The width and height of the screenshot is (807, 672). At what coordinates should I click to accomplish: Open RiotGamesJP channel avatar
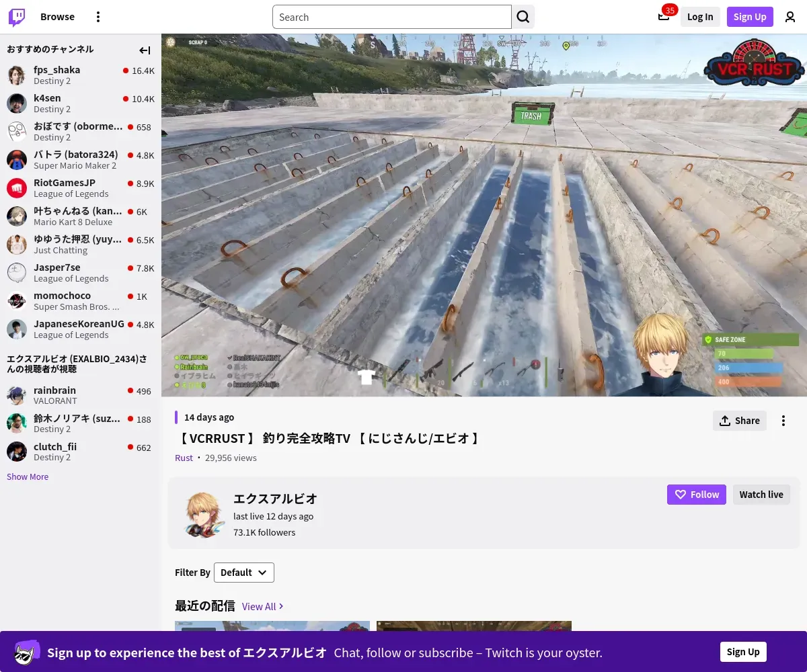17,187
